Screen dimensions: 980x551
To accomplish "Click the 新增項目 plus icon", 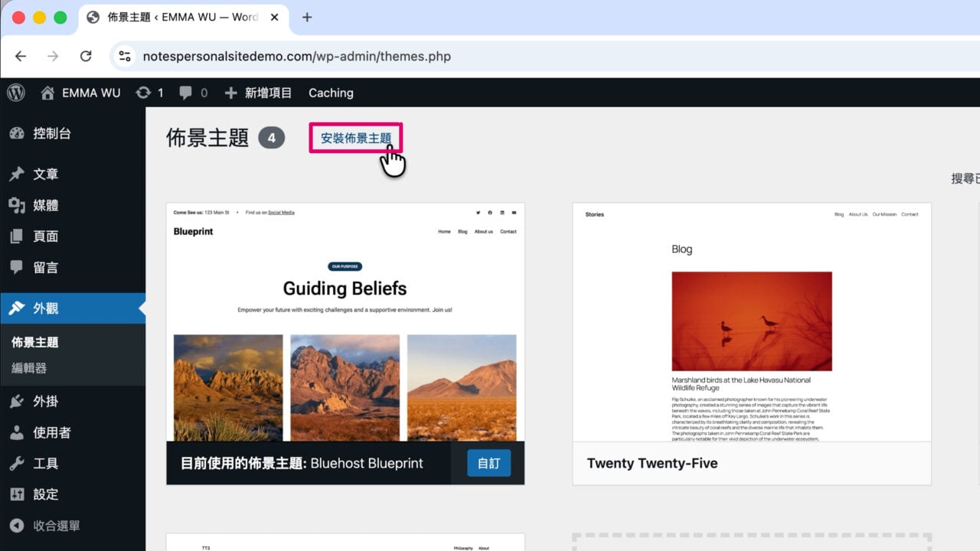I will [230, 93].
